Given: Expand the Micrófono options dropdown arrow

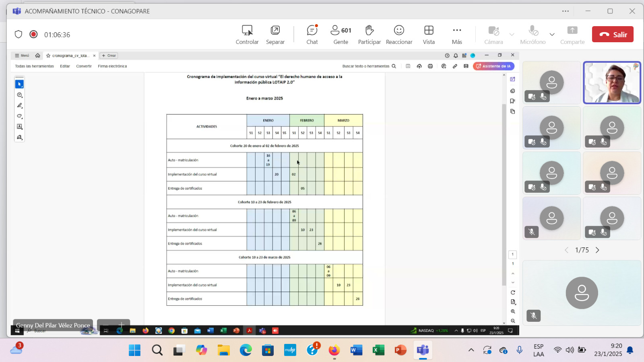Looking at the screenshot, I should click(x=552, y=35).
